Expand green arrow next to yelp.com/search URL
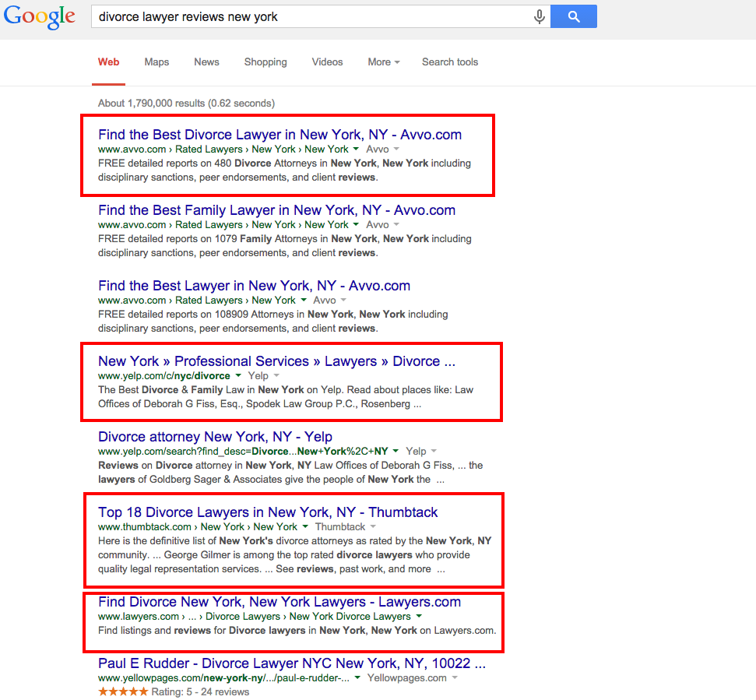This screenshot has height=700, width=756. pos(396,452)
